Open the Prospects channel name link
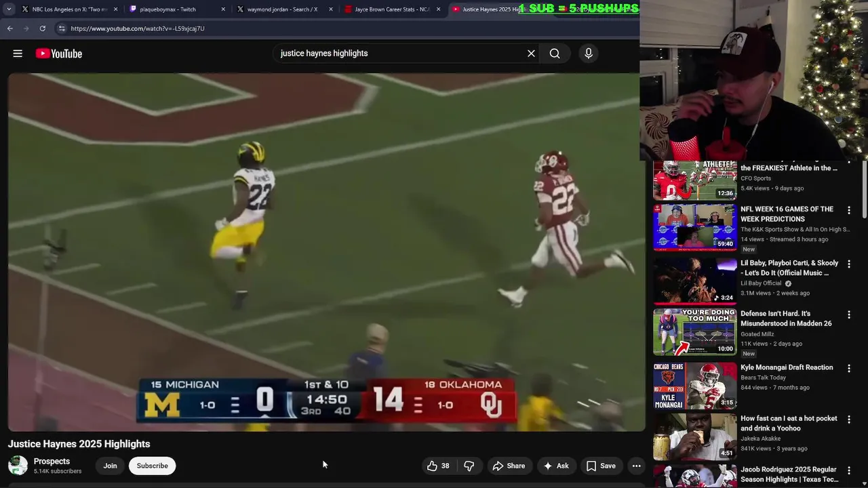 tap(52, 462)
